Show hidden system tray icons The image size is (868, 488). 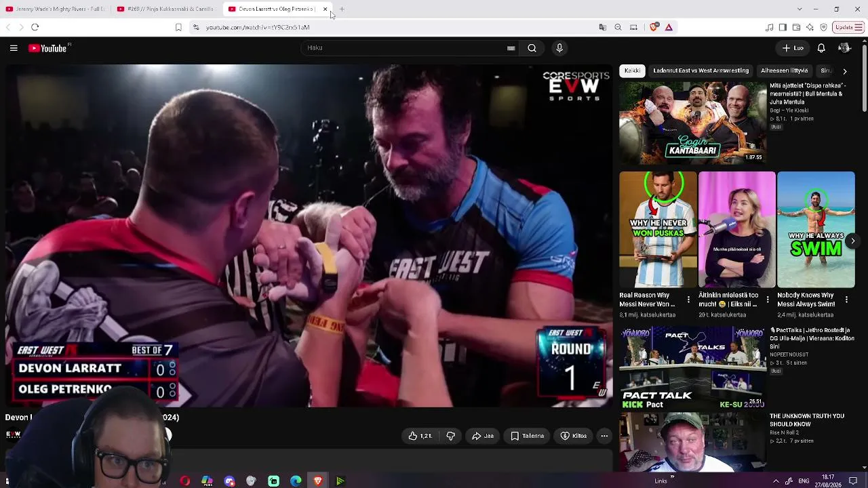pyautogui.click(x=776, y=481)
